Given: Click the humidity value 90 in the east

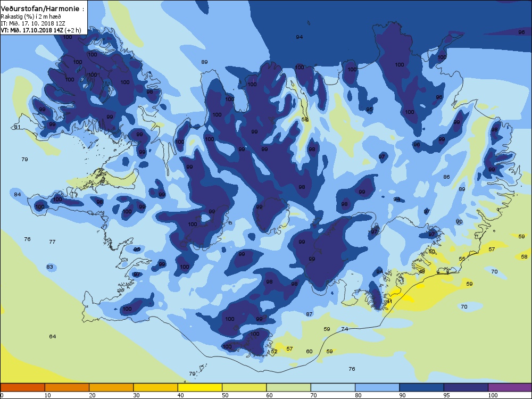Looking at the screenshot, I should [459, 222].
